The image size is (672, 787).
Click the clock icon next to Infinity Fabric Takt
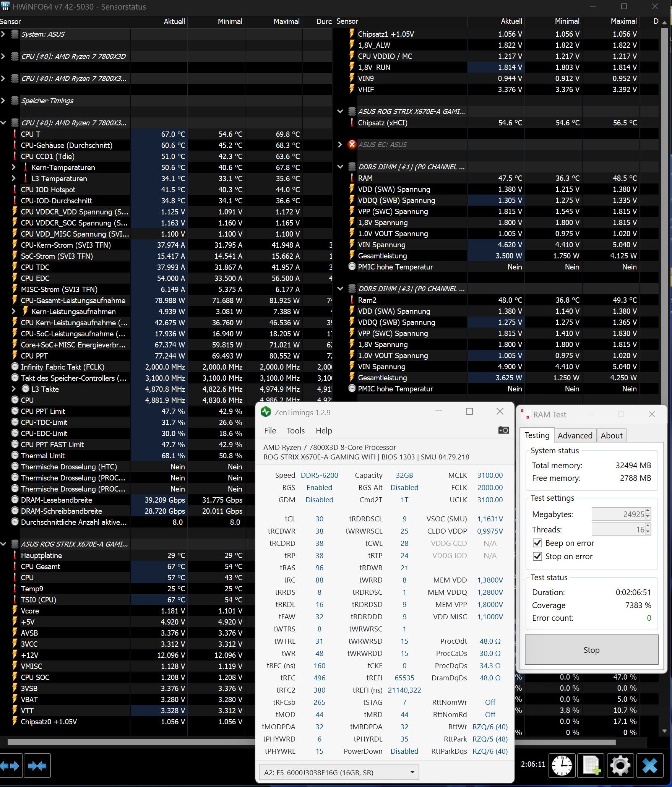(15, 367)
